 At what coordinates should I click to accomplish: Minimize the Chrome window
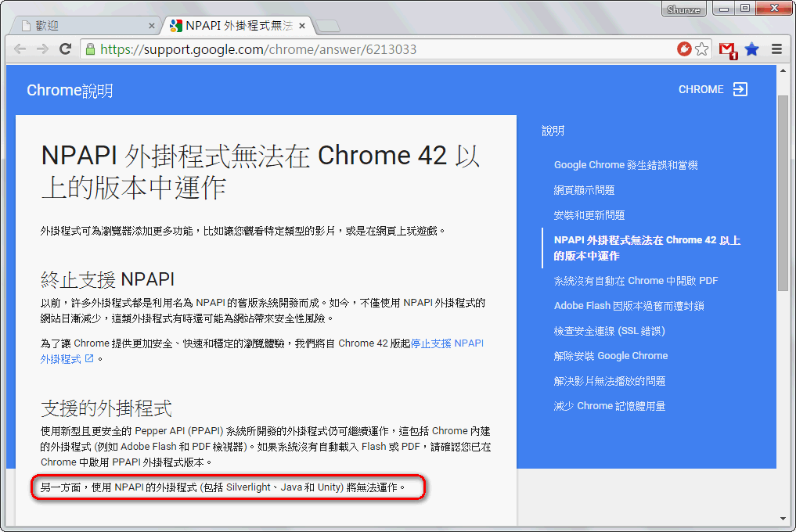724,9
